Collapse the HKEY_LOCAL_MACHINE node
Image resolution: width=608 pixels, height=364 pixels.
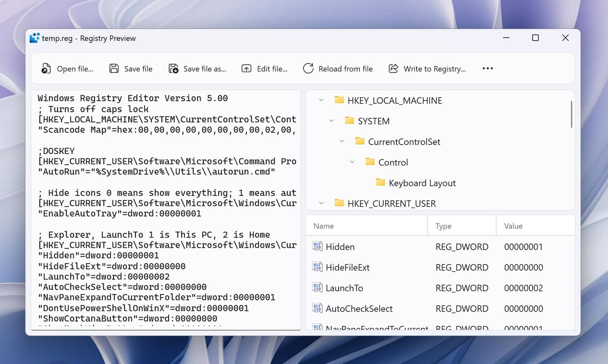click(x=321, y=100)
